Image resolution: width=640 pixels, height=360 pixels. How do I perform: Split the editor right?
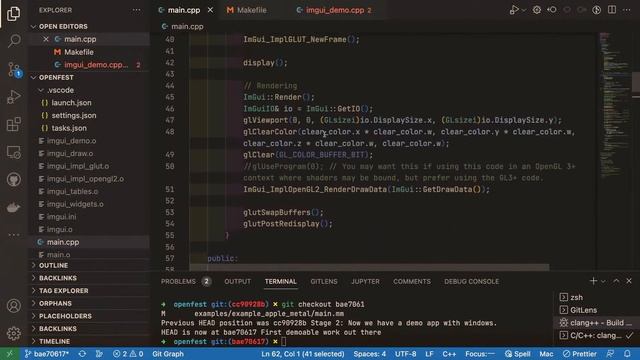point(612,10)
